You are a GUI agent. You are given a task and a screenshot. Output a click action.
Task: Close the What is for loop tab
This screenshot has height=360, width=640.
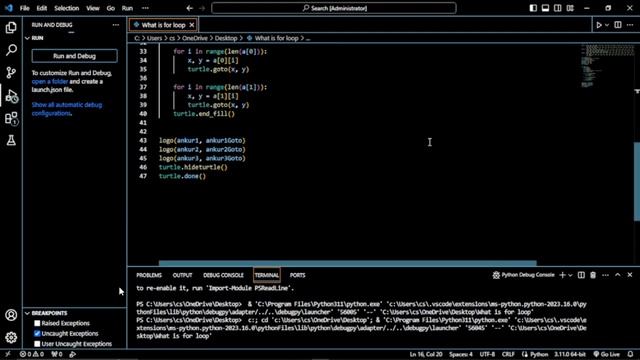pos(191,25)
